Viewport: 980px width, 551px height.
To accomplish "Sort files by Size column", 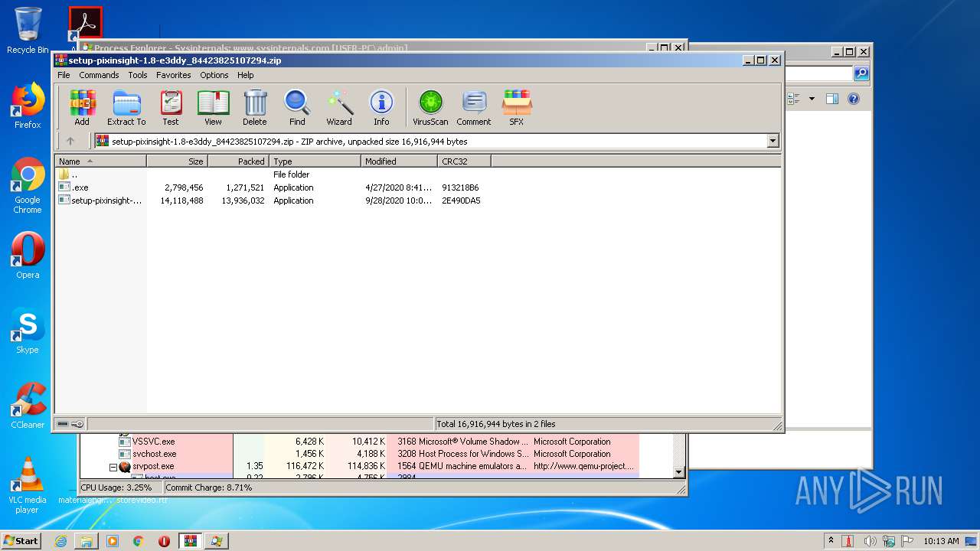I will pyautogui.click(x=177, y=161).
